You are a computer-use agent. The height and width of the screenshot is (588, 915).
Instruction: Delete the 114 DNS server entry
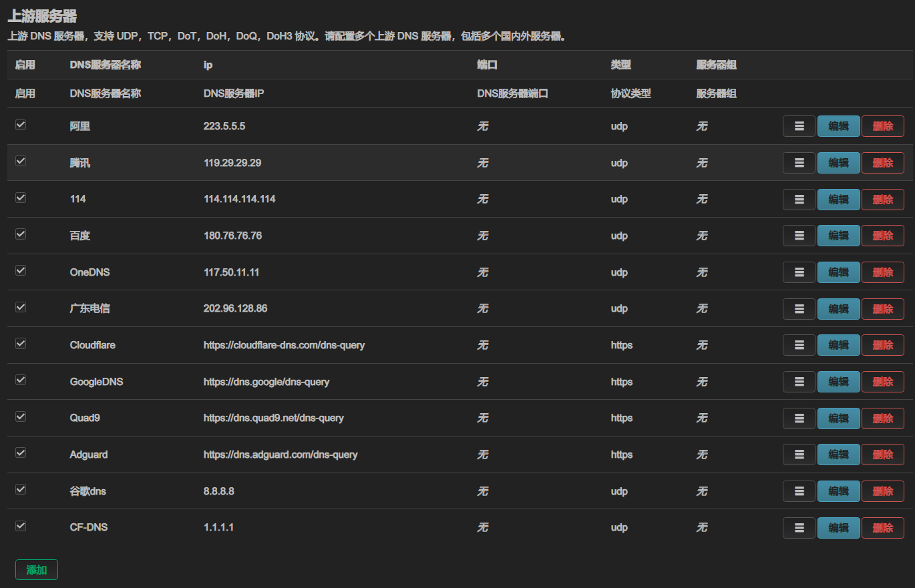882,199
